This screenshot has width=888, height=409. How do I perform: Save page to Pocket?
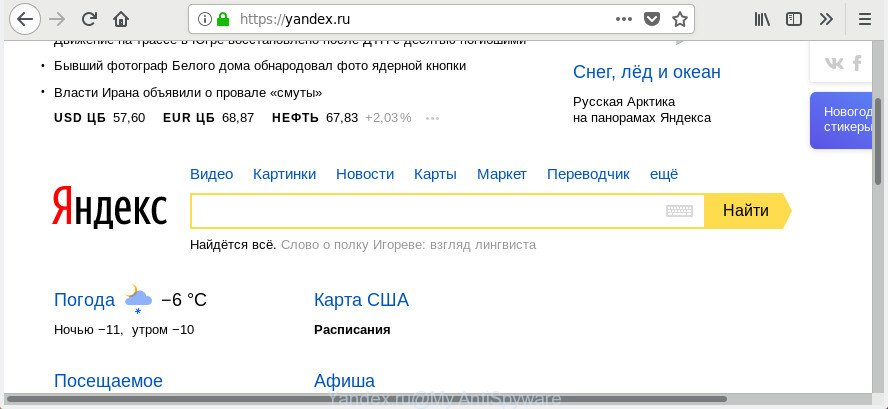tap(652, 20)
